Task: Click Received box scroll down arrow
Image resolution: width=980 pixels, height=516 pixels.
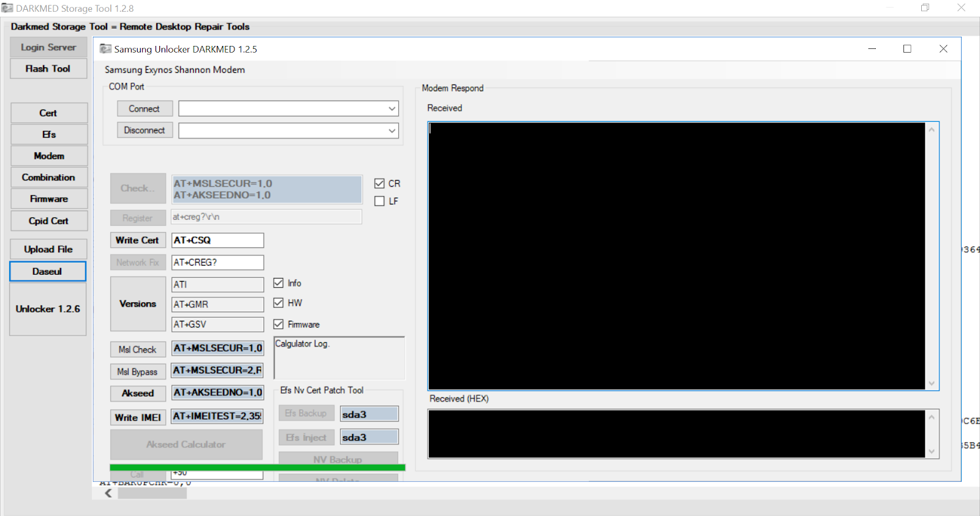Action: point(932,383)
